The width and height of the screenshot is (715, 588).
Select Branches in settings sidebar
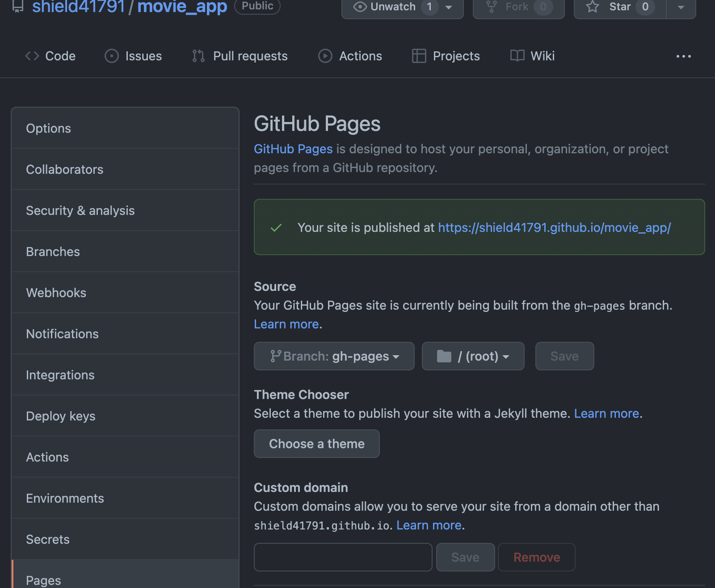coord(125,252)
